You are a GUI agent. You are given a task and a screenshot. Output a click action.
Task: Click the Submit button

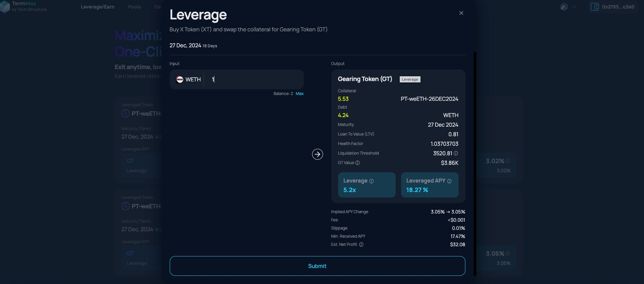point(317,266)
